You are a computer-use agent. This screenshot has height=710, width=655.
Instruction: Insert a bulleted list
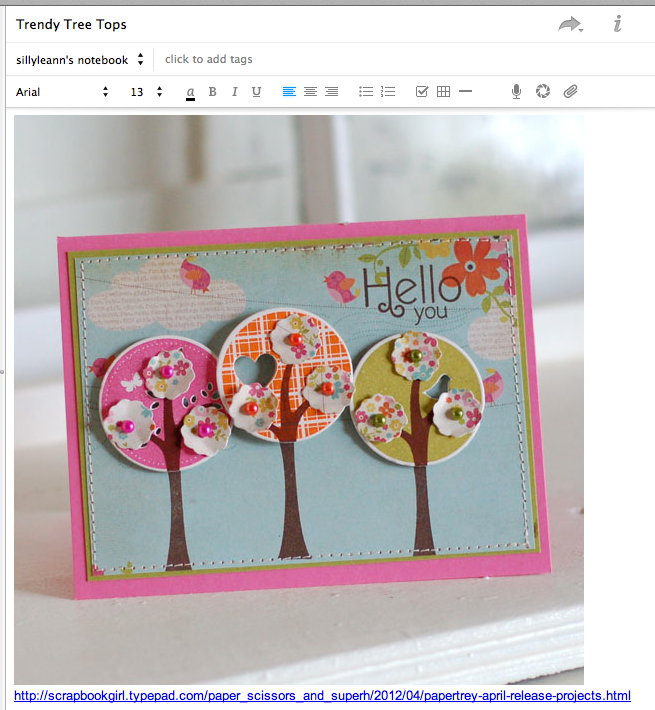[366, 92]
